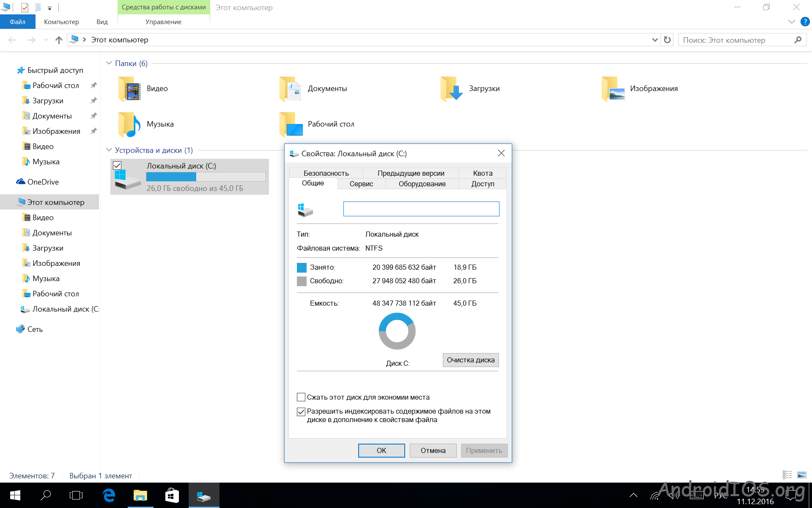Screen dimensions: 812x508
Task: Click the Очистка диска button
Action: 470,360
